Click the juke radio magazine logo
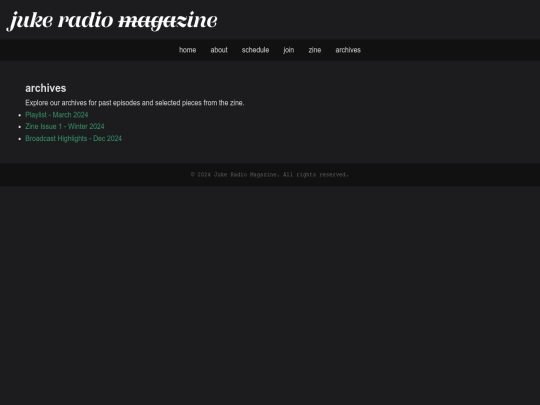Image resolution: width=540 pixels, height=405 pixels. (x=112, y=21)
